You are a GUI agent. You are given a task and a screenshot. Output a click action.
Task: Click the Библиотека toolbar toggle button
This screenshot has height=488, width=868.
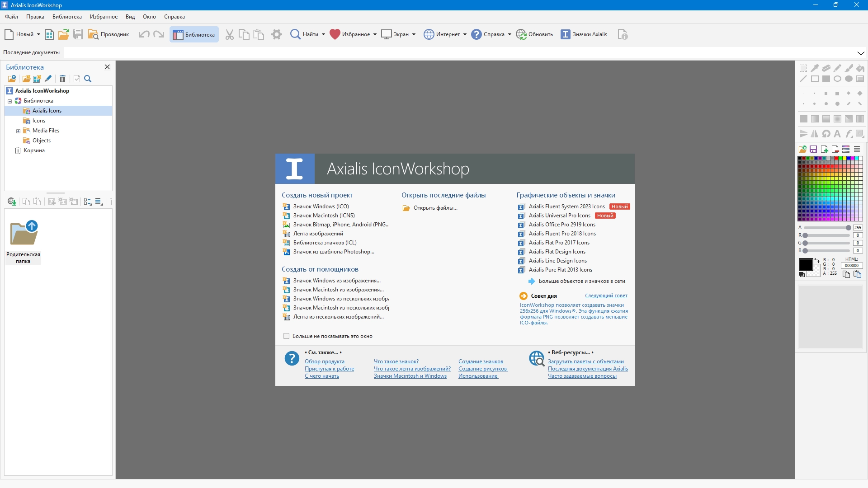194,34
